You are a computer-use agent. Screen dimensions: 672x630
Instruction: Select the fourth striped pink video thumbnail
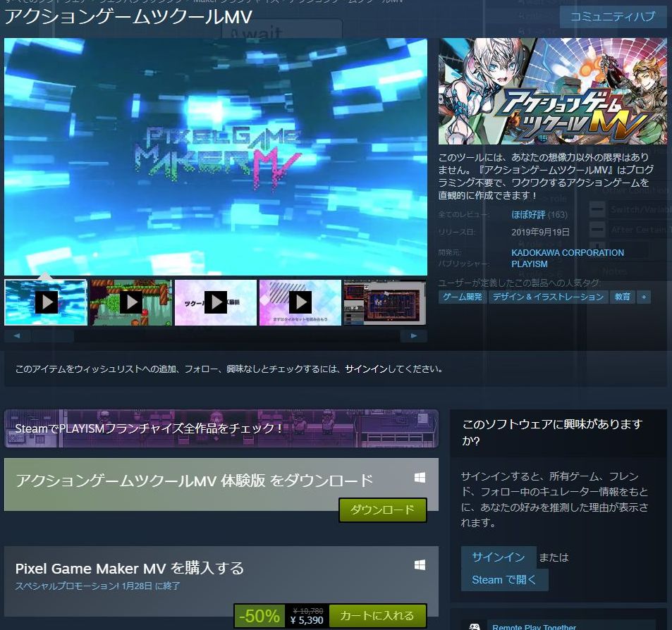click(300, 302)
